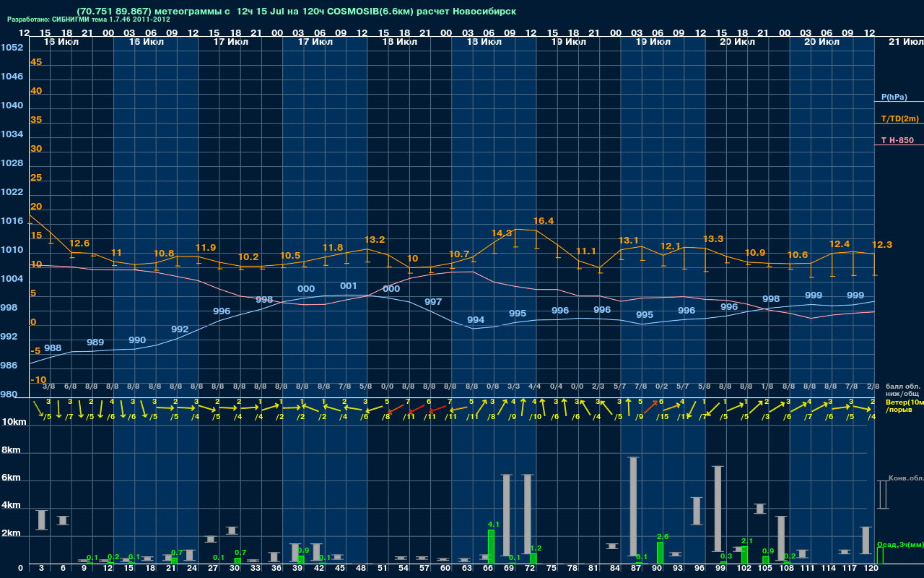Click forecast hour 66 on bottom axis
The image size is (924, 578).
point(488,569)
